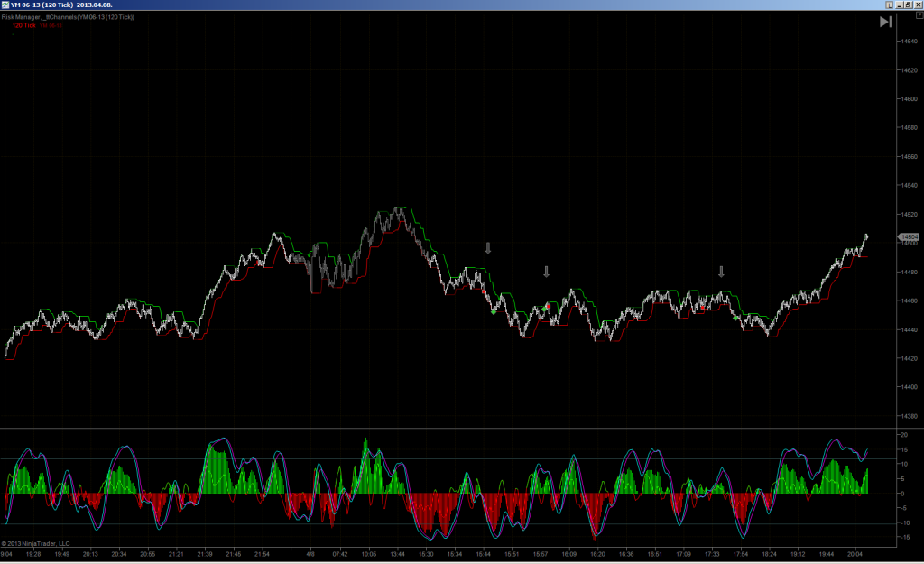Select the third gray down arrow near 17:33
This screenshot has height=564, width=924.
tap(721, 272)
